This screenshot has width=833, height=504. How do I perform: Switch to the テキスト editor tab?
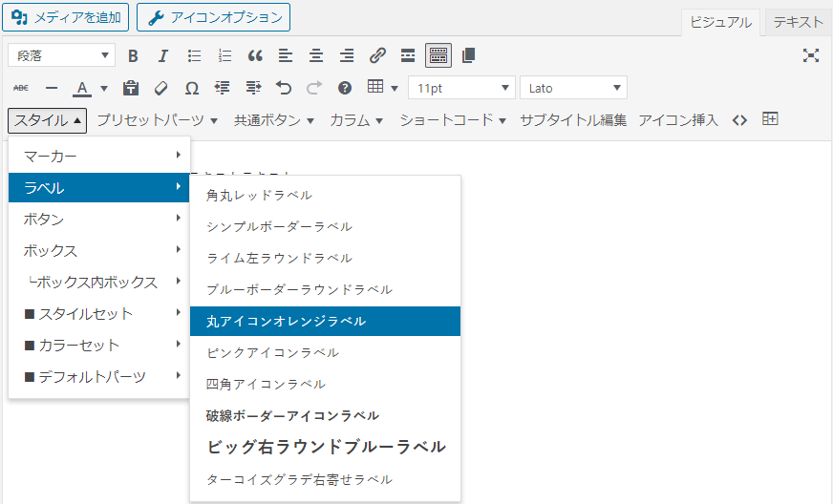coord(798,23)
